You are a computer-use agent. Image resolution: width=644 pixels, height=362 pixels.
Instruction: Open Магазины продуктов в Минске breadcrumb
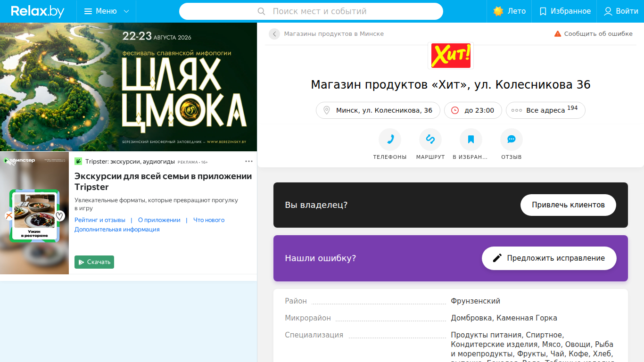[334, 34]
